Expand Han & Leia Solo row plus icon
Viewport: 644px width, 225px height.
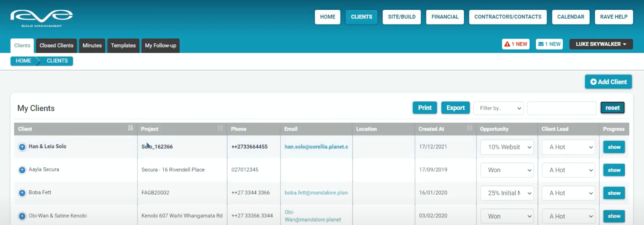coord(22,147)
